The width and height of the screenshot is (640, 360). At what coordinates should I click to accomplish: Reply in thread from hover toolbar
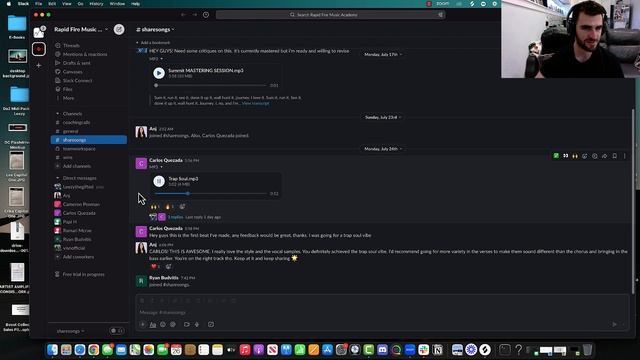[595, 156]
